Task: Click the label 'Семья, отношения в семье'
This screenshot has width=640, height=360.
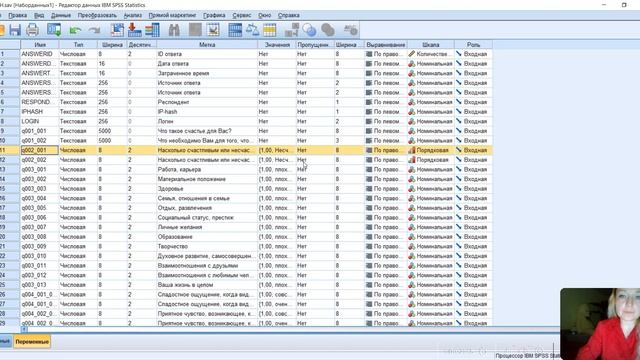Action: coord(193,198)
